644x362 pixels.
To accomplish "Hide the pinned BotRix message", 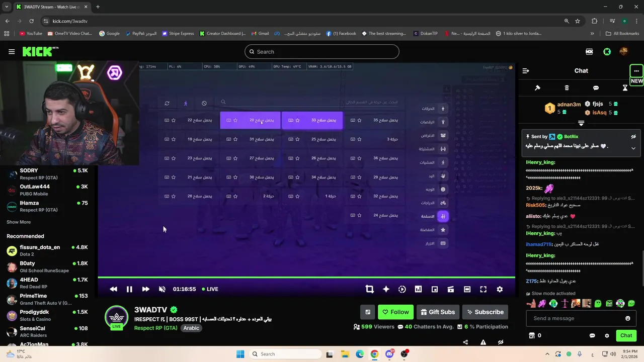I will point(633,136).
